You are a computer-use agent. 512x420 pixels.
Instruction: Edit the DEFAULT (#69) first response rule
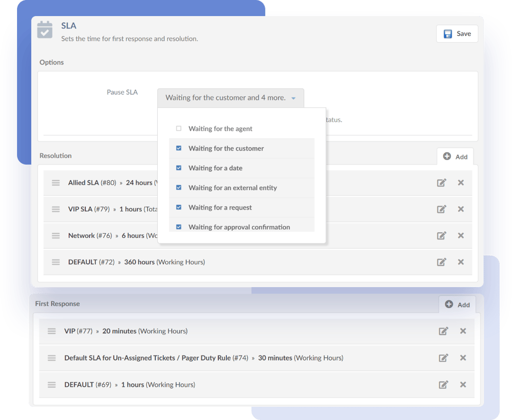pyautogui.click(x=443, y=384)
